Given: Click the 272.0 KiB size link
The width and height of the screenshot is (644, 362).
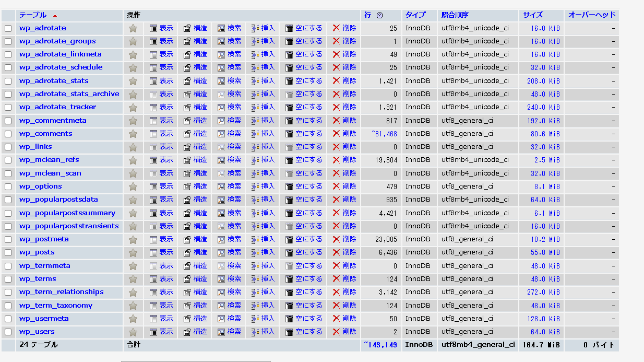Looking at the screenshot, I should [x=543, y=292].
